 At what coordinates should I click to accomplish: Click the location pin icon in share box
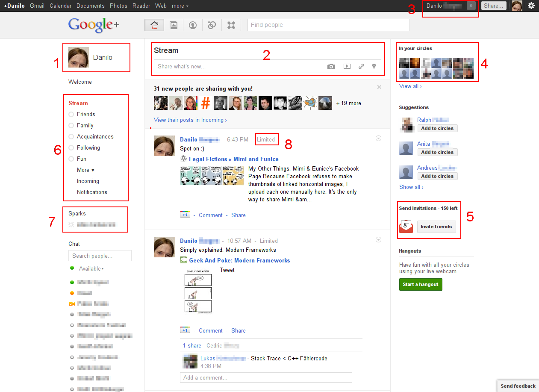(x=374, y=66)
